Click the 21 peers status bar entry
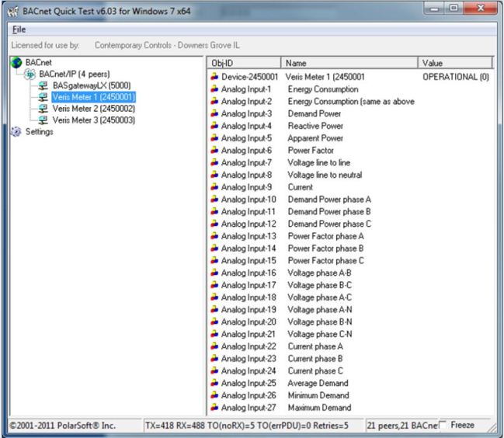 point(402,426)
